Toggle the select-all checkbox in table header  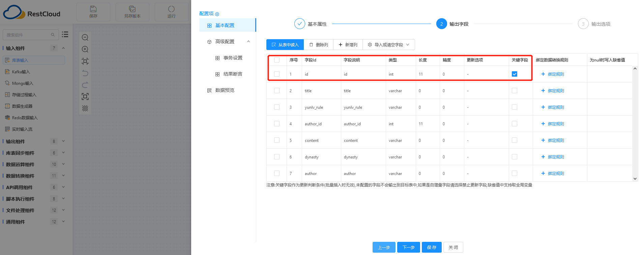(x=277, y=60)
